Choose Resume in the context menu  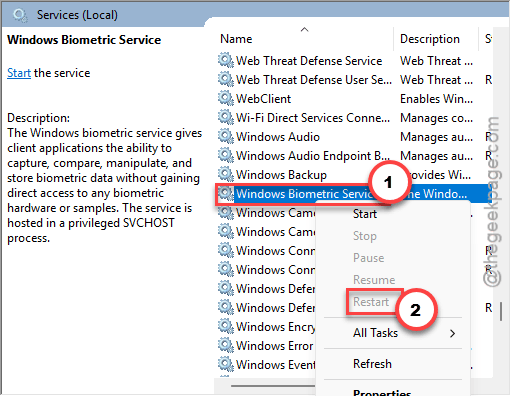pyautogui.click(x=374, y=280)
